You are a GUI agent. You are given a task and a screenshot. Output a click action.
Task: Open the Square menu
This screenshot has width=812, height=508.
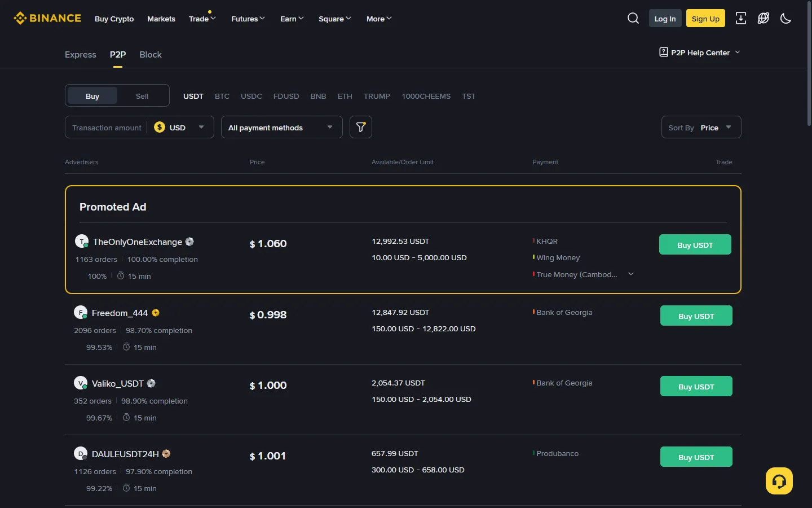[334, 19]
